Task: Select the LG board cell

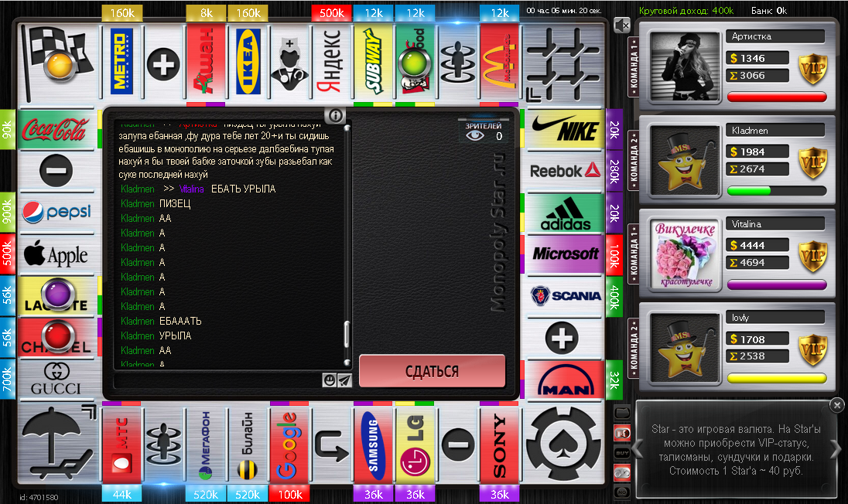Action: tap(415, 445)
